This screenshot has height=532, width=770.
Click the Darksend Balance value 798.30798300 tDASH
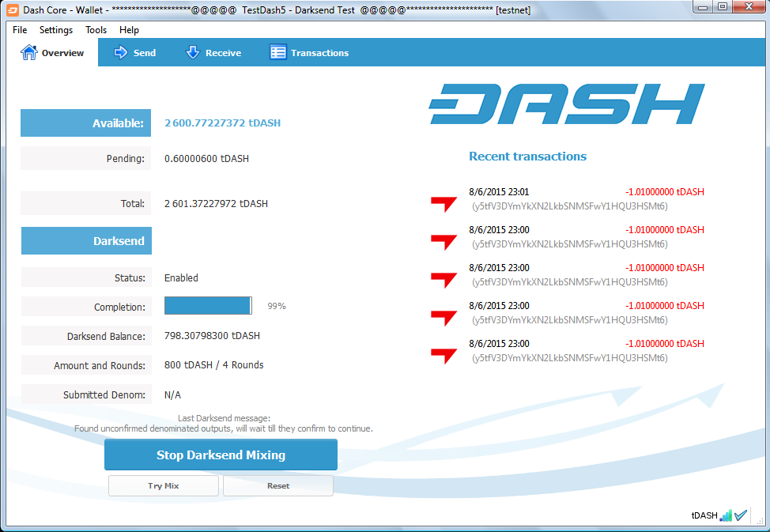point(212,336)
